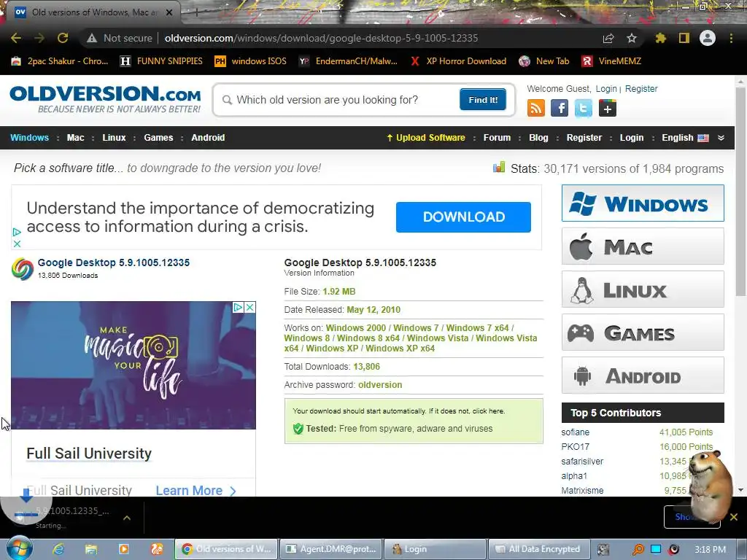747x560 pixels.
Task: Open the VineMEMZ bookmark
Action: point(611,61)
